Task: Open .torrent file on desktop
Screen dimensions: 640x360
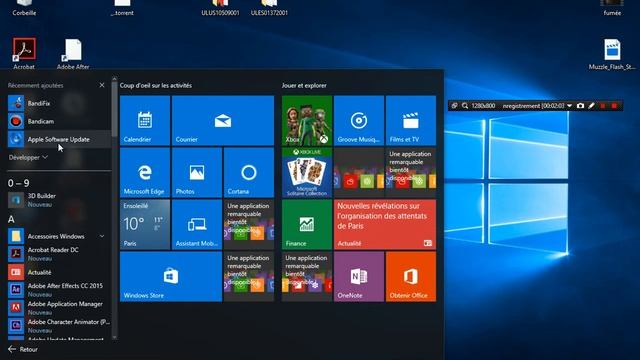Action: point(122,8)
